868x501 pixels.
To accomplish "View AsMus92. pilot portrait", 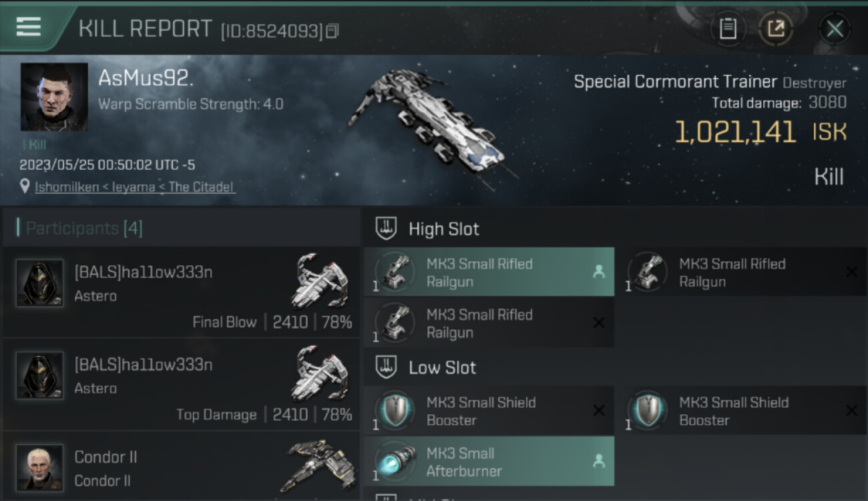I will [54, 97].
